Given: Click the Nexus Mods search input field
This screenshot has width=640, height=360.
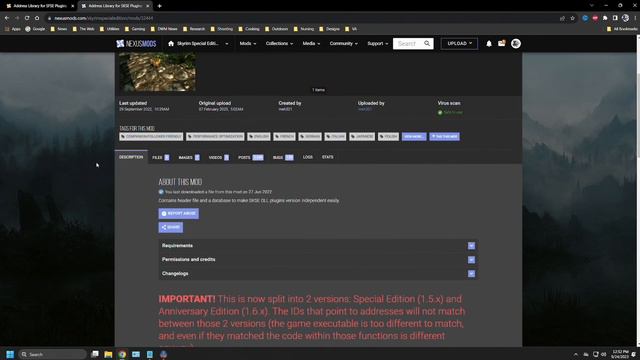Looking at the screenshot, I should click(408, 44).
